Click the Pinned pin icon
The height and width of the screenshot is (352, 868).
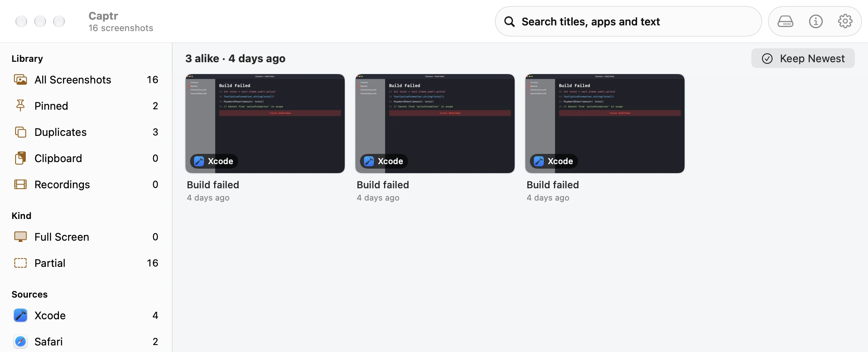(20, 106)
